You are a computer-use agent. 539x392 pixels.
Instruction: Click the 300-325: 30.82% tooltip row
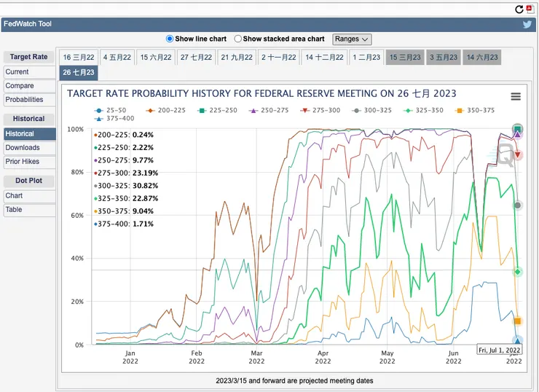(126, 186)
